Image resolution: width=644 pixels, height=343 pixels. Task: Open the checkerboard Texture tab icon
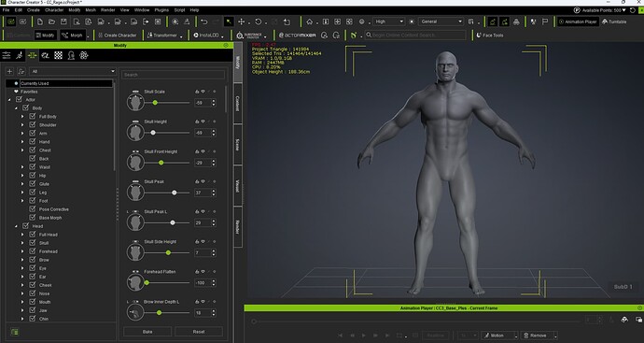coord(58,55)
